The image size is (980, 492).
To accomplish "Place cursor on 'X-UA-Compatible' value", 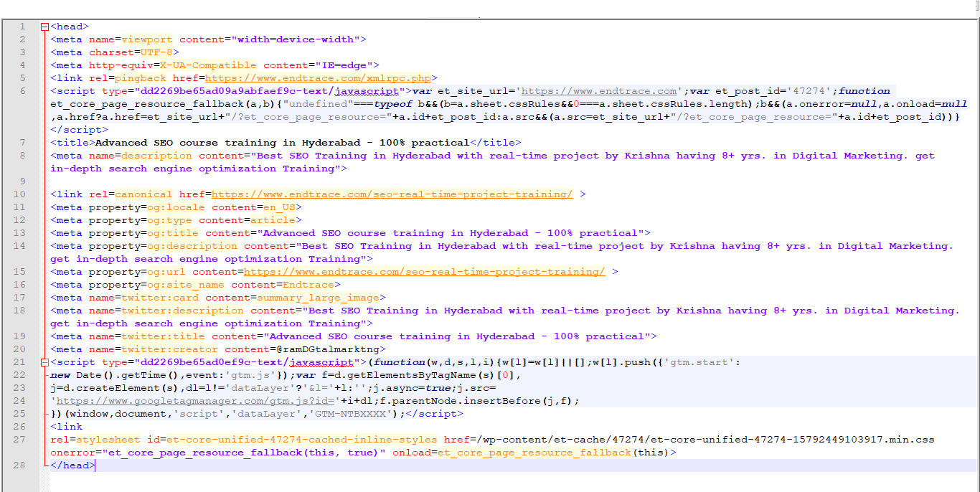I will click(x=208, y=65).
